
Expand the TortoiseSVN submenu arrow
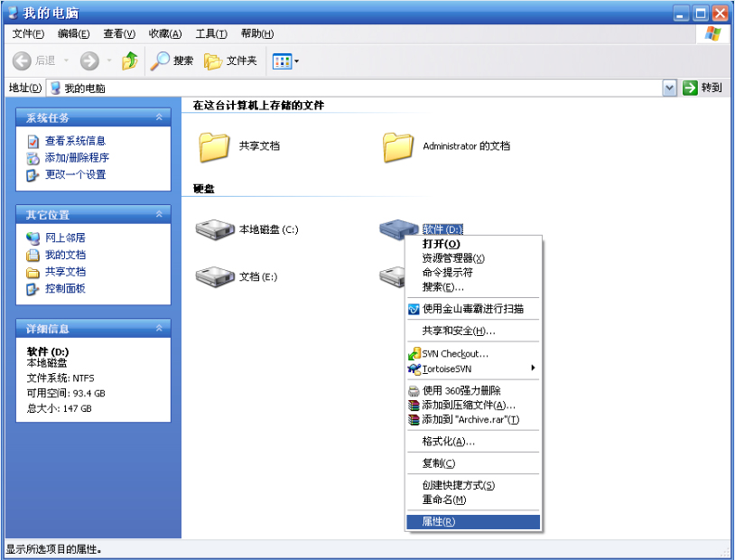(x=533, y=368)
